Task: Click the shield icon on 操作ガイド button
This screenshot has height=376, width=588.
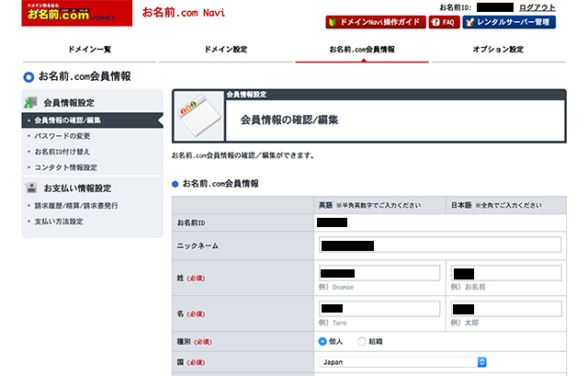Action: (x=333, y=22)
